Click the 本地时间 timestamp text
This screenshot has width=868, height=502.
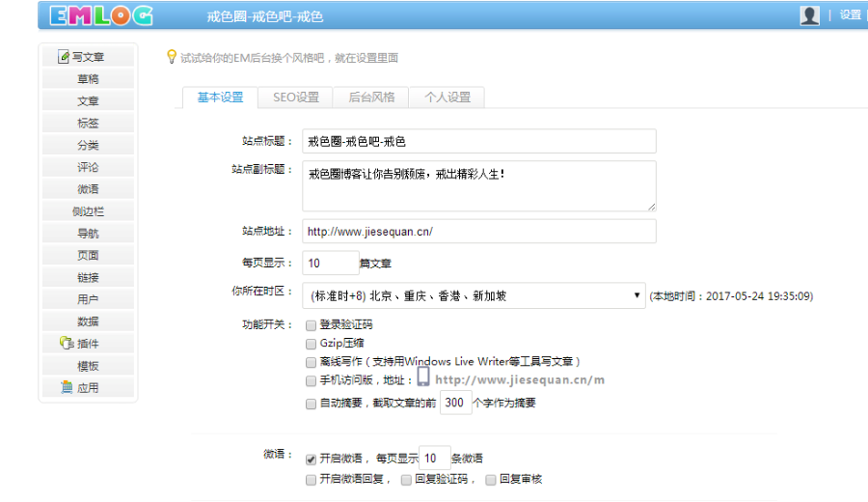(731, 296)
